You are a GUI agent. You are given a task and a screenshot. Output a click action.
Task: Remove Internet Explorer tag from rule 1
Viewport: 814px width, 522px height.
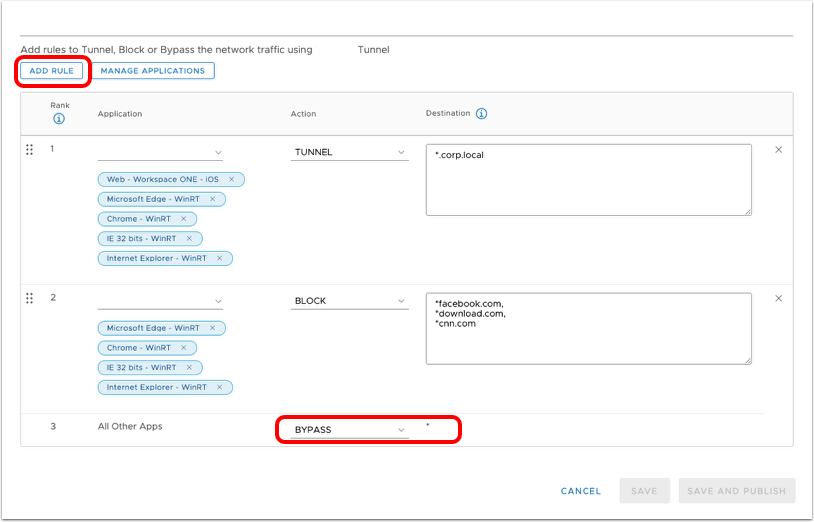coord(220,258)
